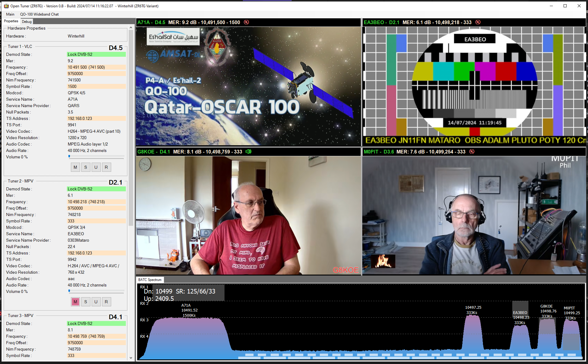Viewport: 588px width, 364px height.
Task: Toggle mute icon on A71A video header
Action: [x=247, y=22]
